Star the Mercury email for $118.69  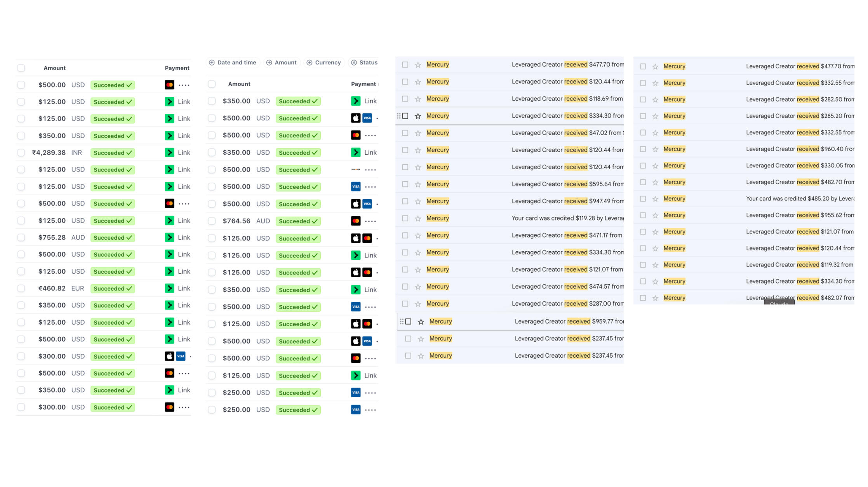tap(418, 99)
